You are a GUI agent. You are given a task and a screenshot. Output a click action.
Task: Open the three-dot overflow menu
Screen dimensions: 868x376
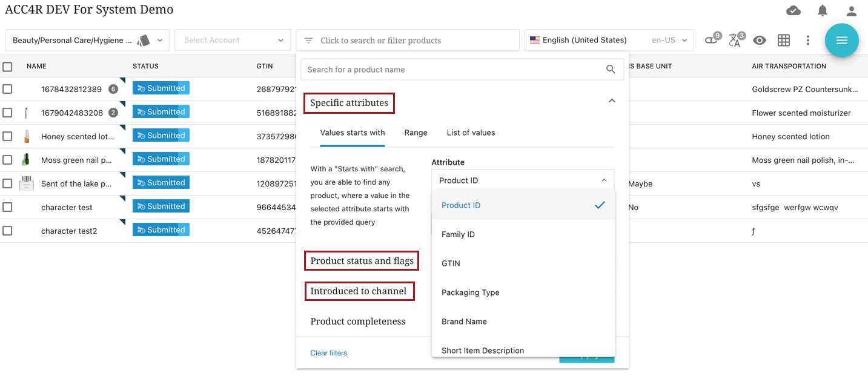(x=808, y=40)
